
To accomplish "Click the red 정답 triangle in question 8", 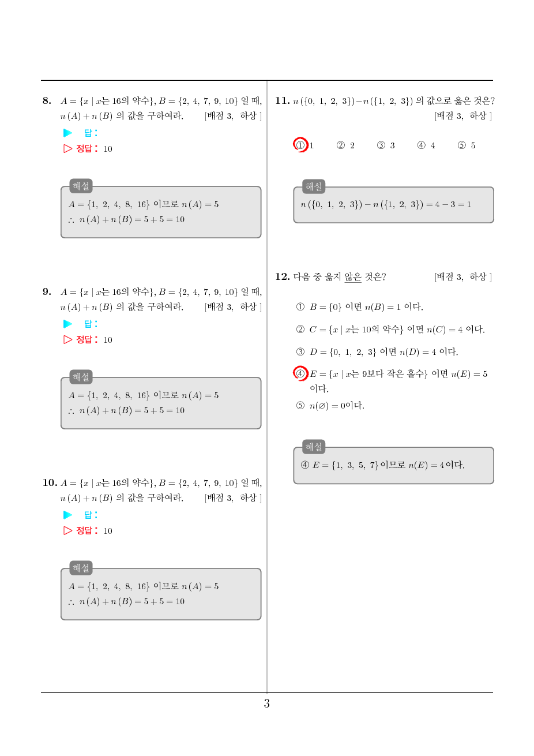I will point(68,148).
